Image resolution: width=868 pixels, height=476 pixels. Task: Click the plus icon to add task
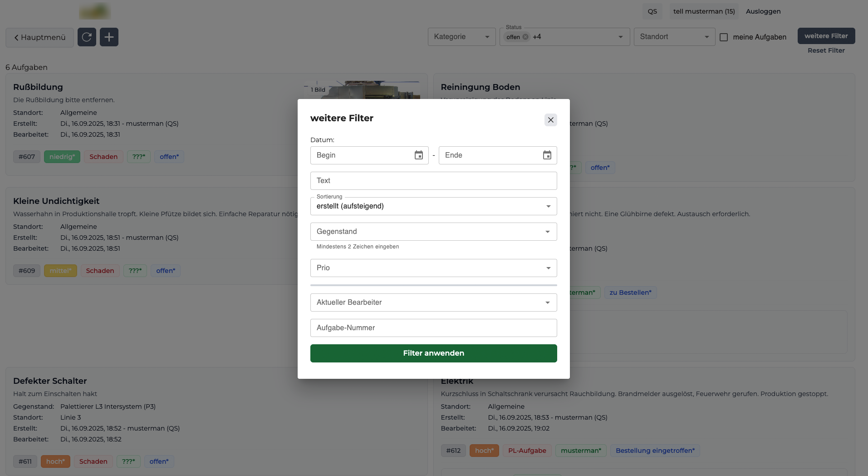pyautogui.click(x=109, y=37)
